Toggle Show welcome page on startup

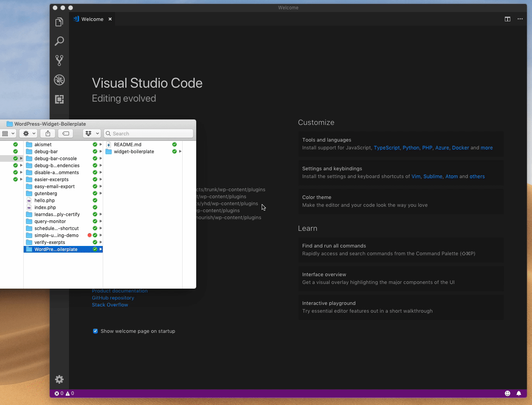(95, 331)
